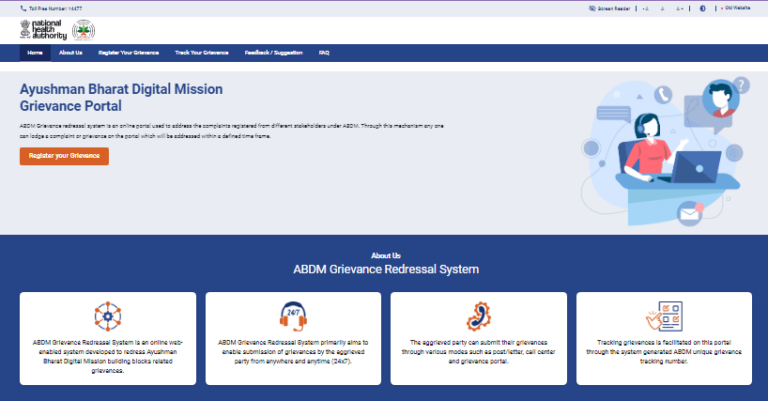Toggle the high contrast mode icon

[x=702, y=8]
